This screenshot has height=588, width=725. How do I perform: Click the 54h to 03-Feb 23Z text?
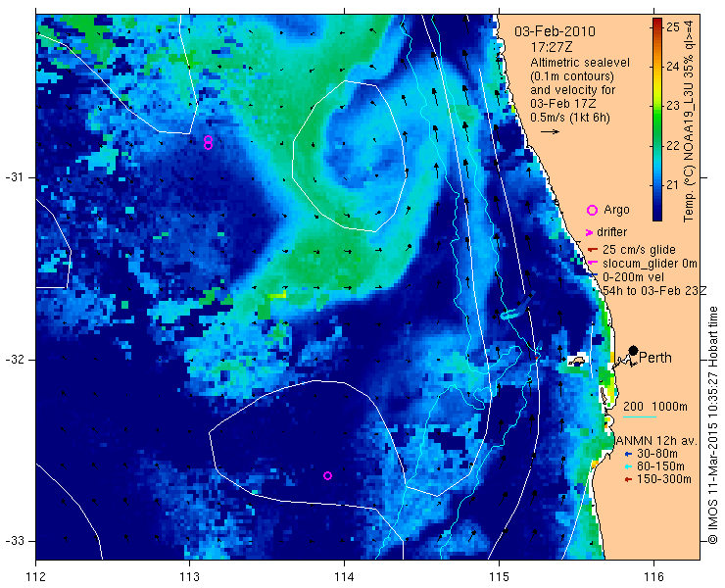654,290
